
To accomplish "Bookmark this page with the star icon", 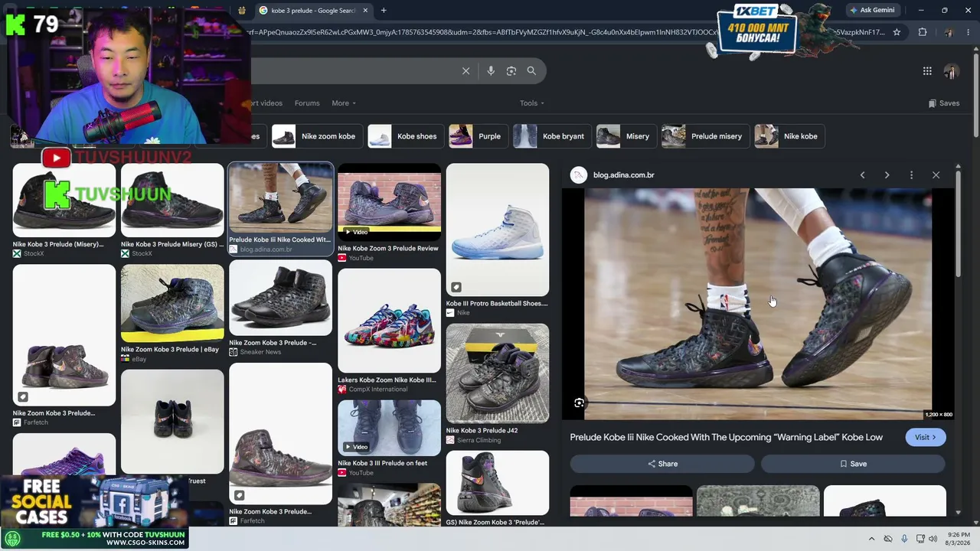I will [897, 32].
